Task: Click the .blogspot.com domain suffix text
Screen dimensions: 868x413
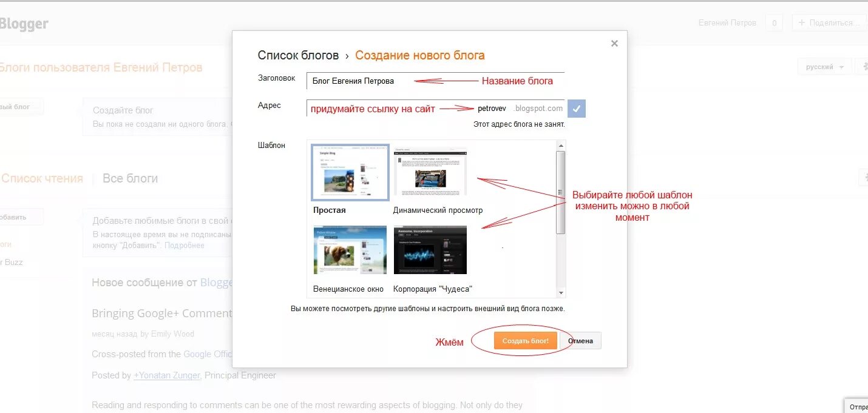Action: click(x=538, y=109)
